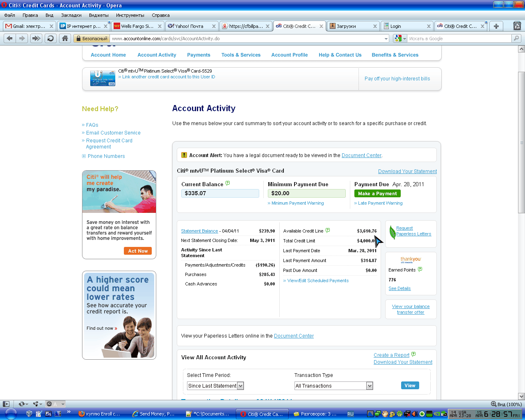Open the Tools & Services navigation link

(241, 55)
